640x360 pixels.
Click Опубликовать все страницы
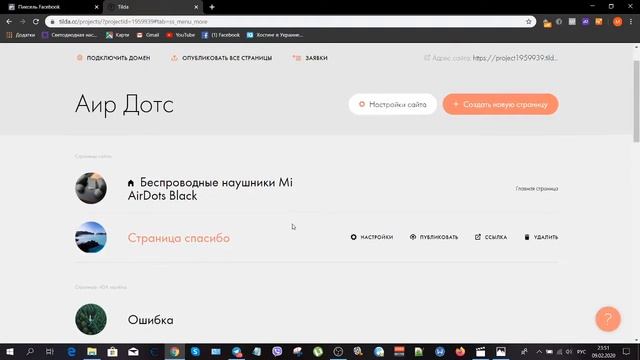pyautogui.click(x=221, y=58)
